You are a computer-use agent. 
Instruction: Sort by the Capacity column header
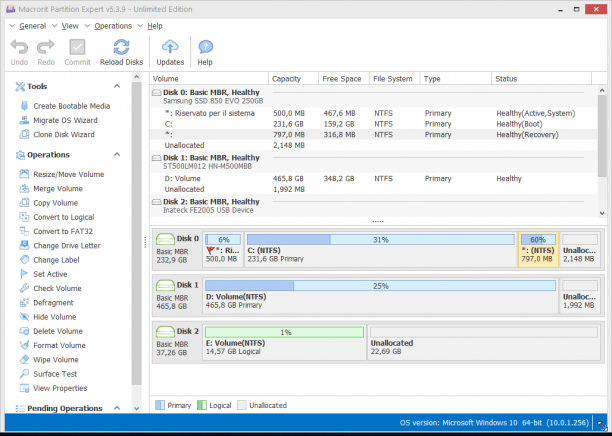pos(294,79)
